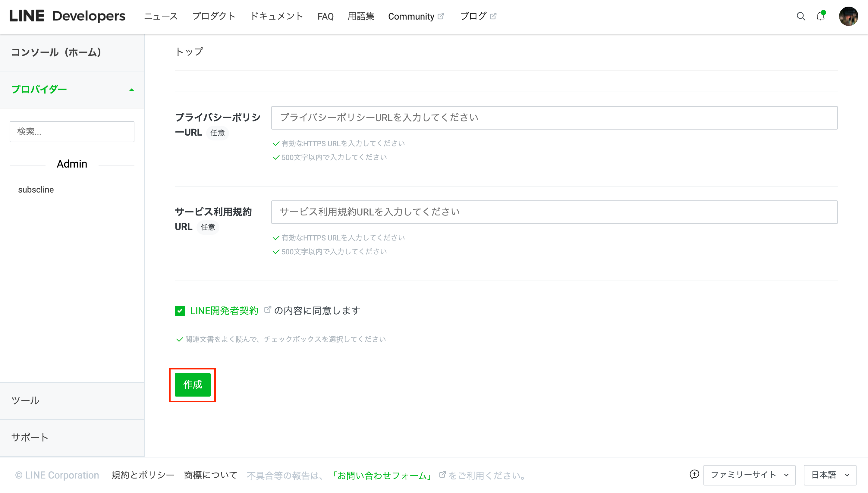Click external-link icon after お問い合わせフォーム
Image resolution: width=868 pixels, height=493 pixels.
[442, 474]
